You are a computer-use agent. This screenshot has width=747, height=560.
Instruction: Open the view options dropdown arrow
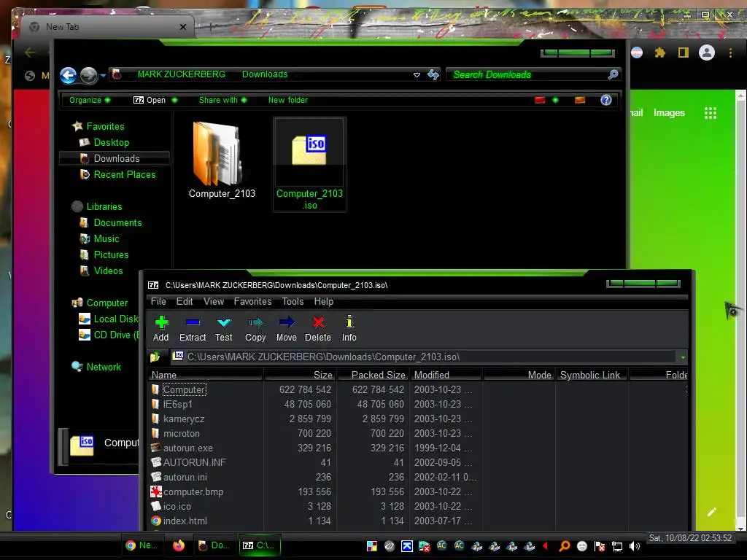point(555,100)
